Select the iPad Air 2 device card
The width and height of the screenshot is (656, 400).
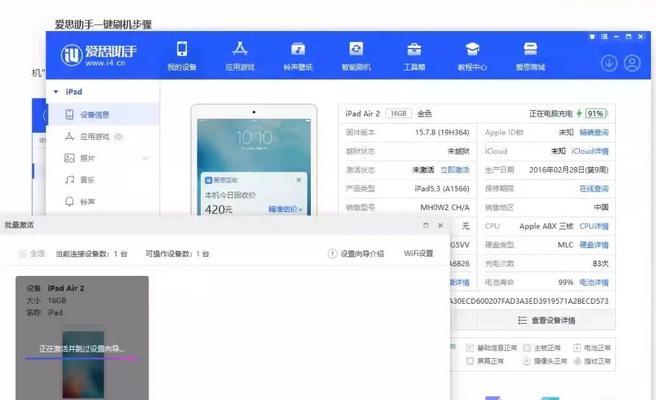click(82, 338)
